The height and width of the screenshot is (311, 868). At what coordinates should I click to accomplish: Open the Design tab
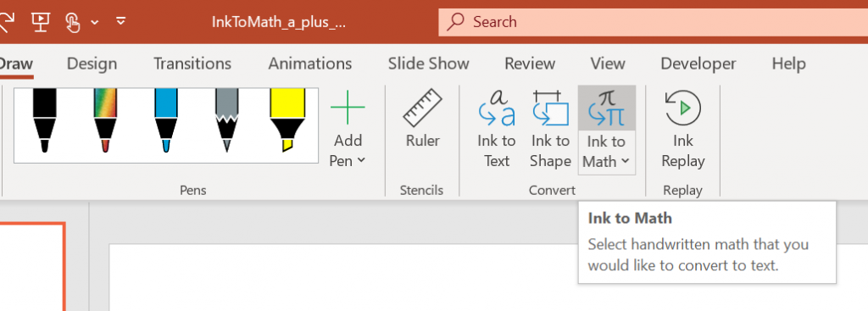(92, 64)
